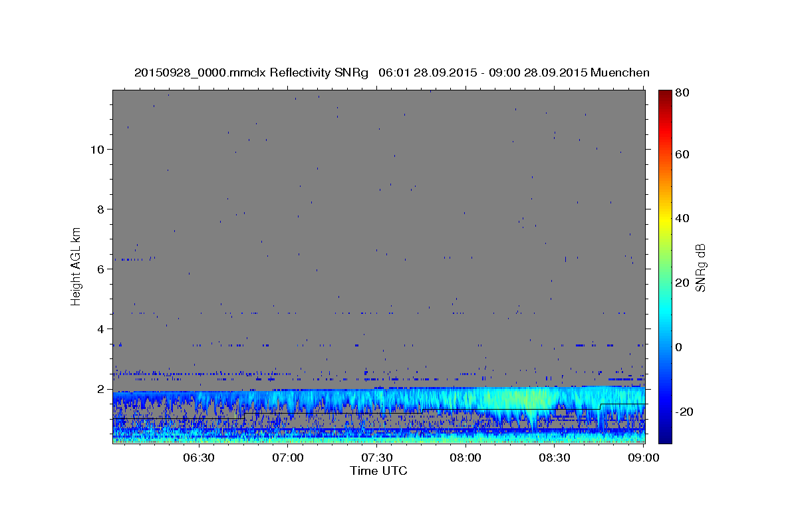Click the 08:30 time tick label
The image size is (798, 532).
[555, 458]
